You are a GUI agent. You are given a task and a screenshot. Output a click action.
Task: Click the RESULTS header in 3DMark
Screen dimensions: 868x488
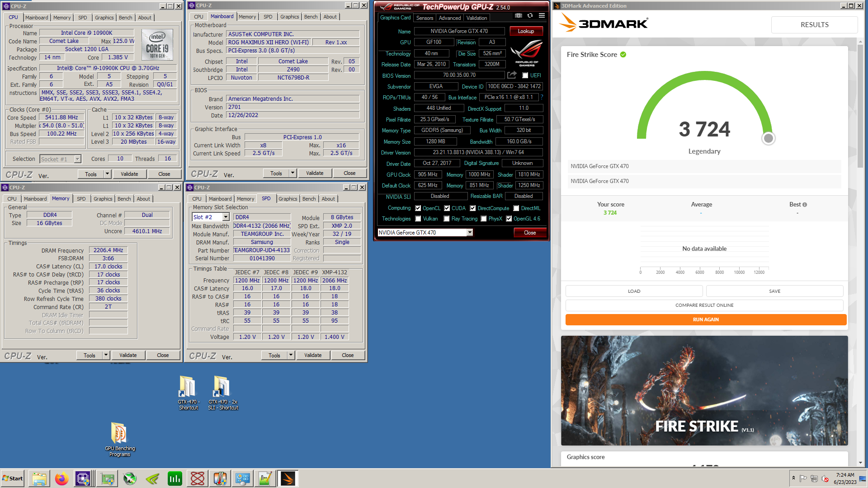(815, 25)
